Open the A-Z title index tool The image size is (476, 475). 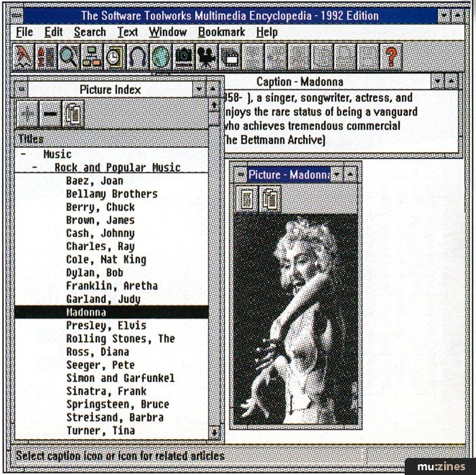point(46,57)
